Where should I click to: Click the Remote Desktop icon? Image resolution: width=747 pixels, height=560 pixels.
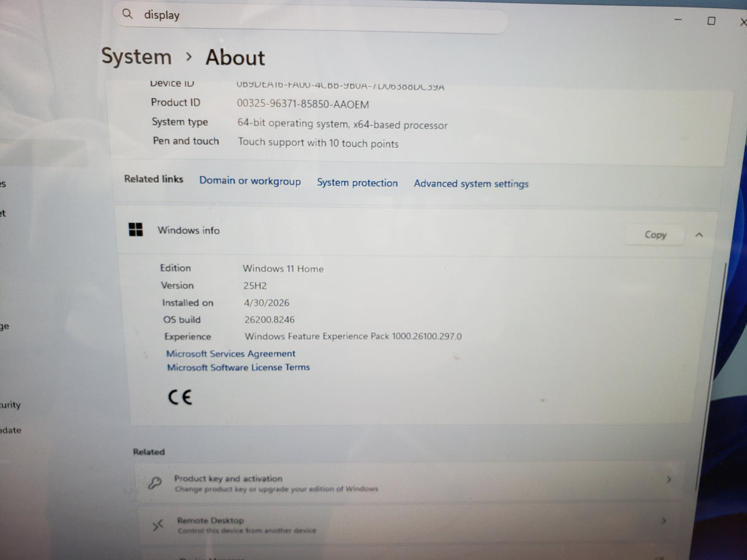click(x=157, y=525)
